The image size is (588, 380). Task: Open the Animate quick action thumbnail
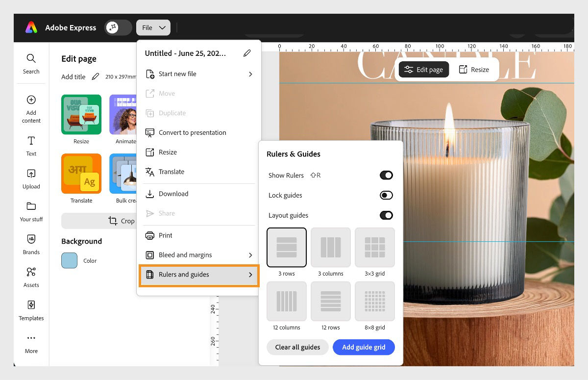(123, 114)
